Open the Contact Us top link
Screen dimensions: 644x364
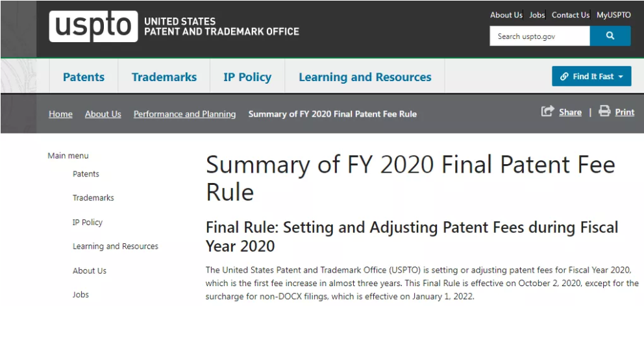coord(571,15)
